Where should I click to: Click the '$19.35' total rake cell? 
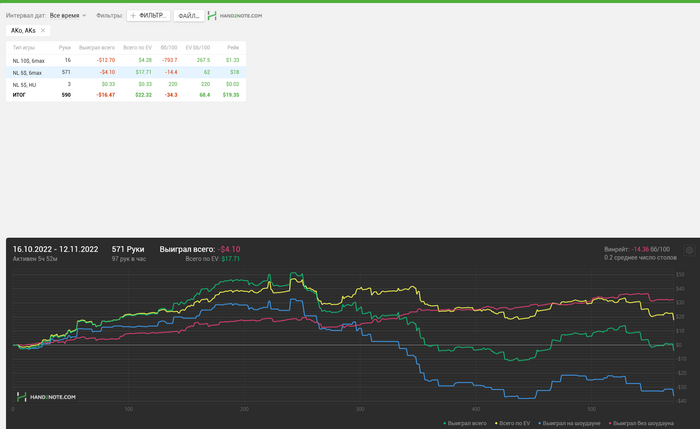point(231,95)
